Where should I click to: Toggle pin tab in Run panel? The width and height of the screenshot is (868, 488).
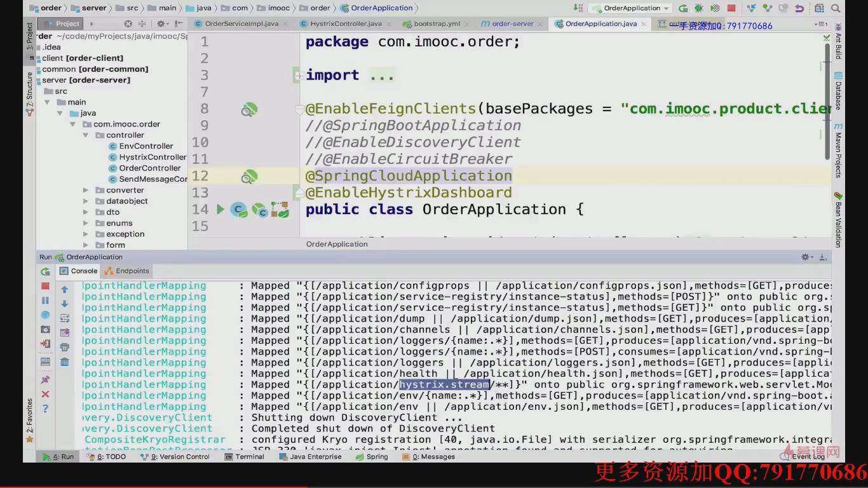45,379
